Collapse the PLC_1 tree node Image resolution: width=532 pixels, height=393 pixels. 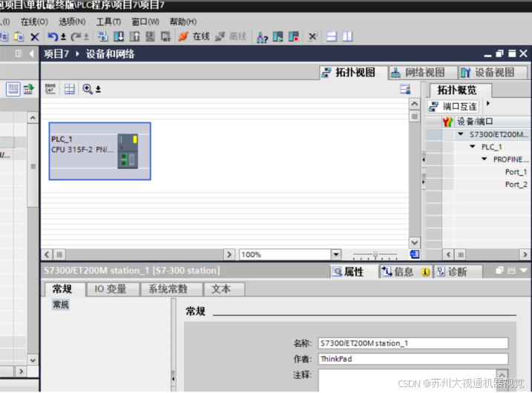click(x=473, y=147)
